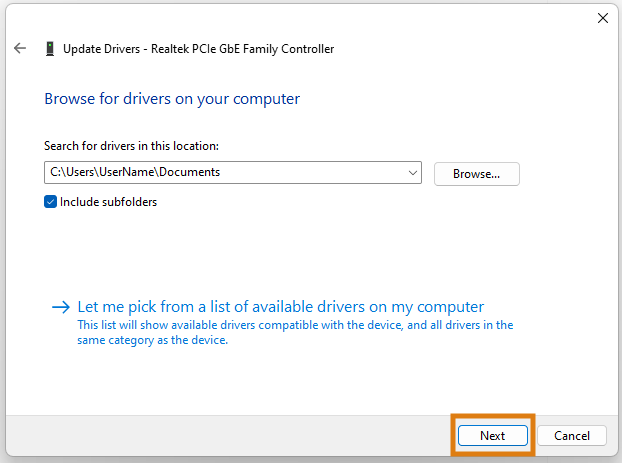The width and height of the screenshot is (622, 463).
Task: Click the Browse for drivers on your computer heading
Action: click(x=172, y=99)
